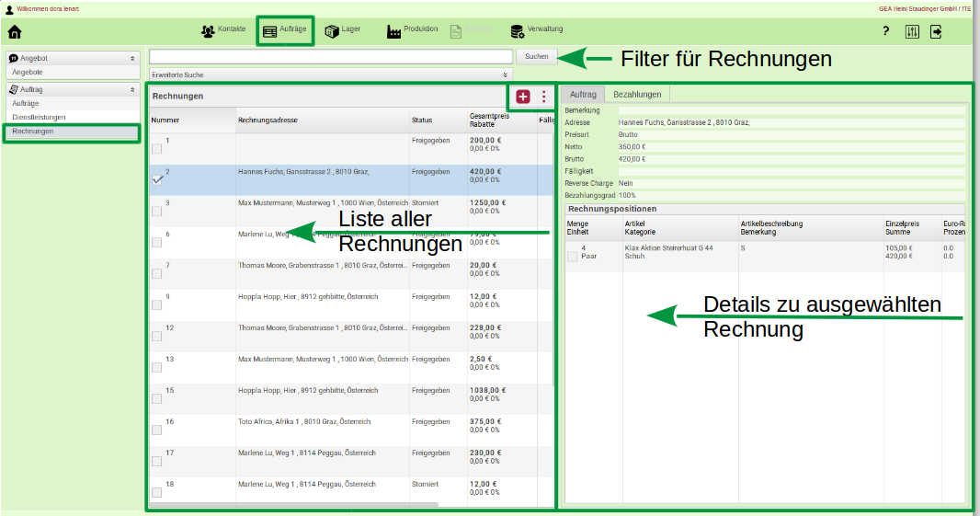Click the Netto value 350,00 €

click(632, 147)
